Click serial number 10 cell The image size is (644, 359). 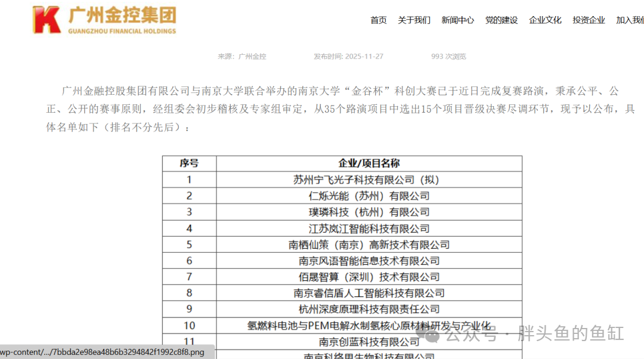[190, 326]
